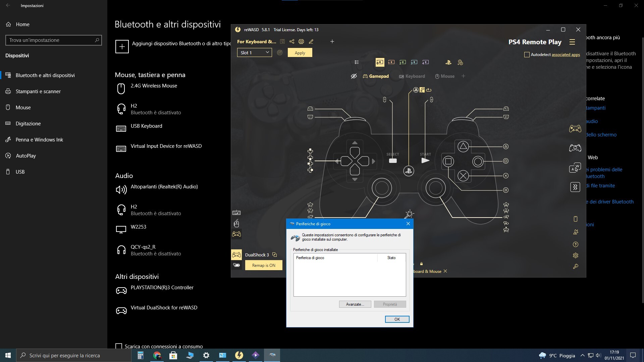Click the print config icon
Image resolution: width=644 pixels, height=362 pixels.
tap(301, 42)
